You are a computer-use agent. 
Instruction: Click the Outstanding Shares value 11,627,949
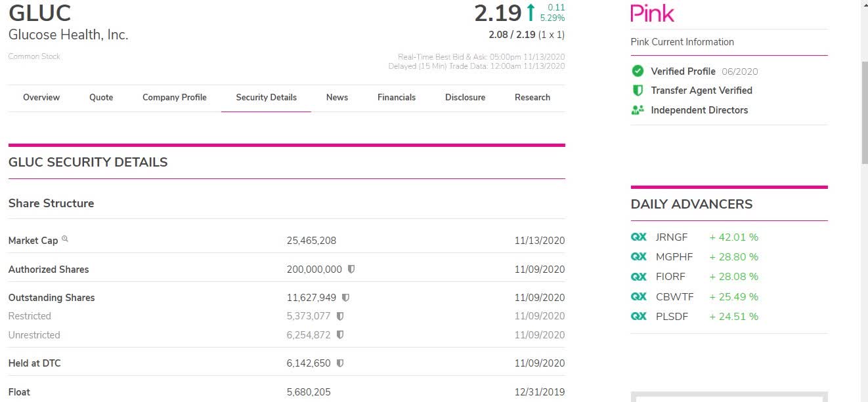tap(311, 298)
